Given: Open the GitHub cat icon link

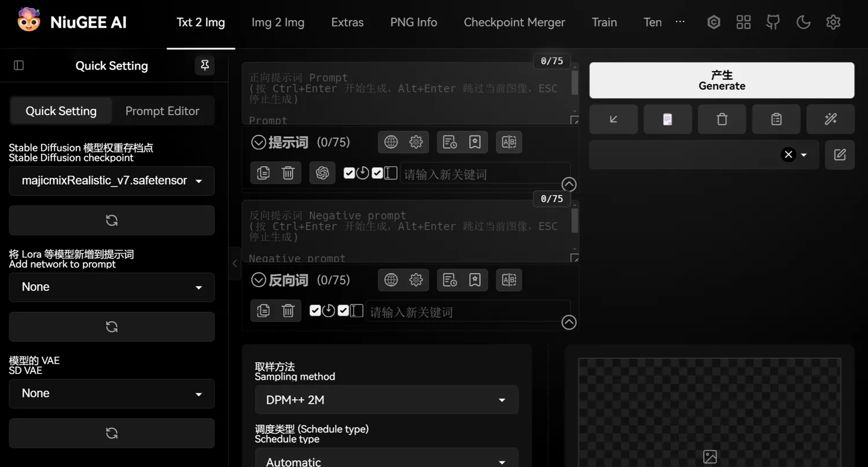Looking at the screenshot, I should 773,22.
